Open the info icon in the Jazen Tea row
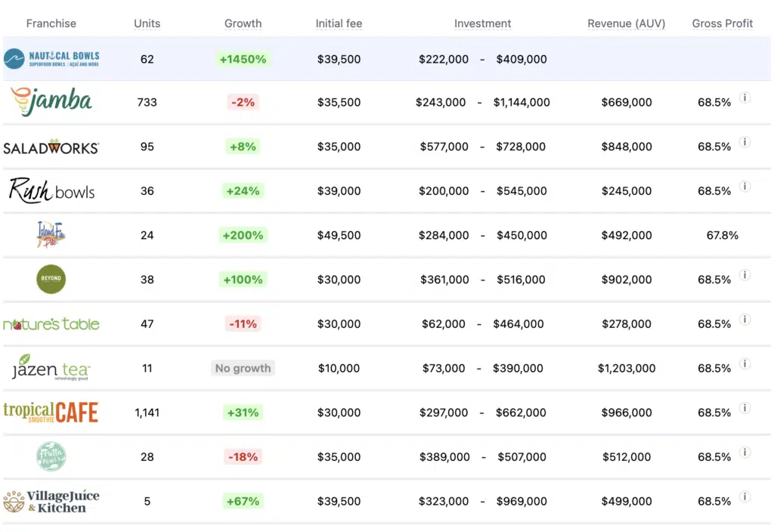Screen dimensions: 774x532 pyautogui.click(x=745, y=363)
